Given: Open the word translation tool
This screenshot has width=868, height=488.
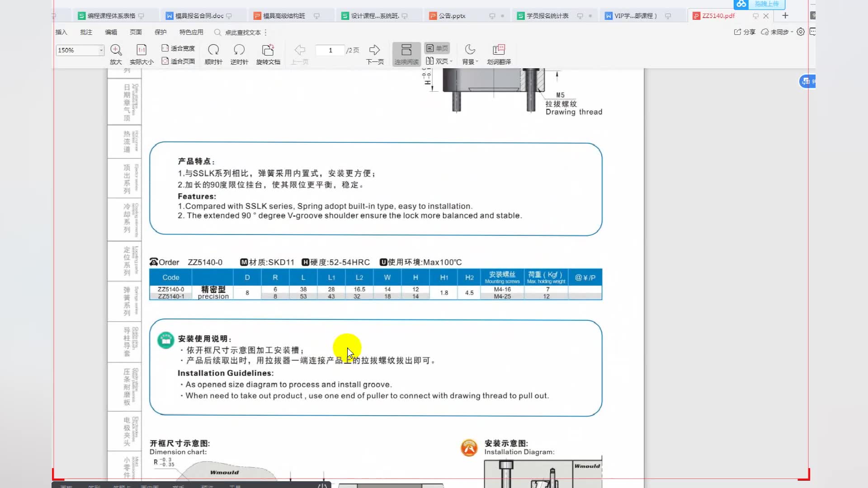Looking at the screenshot, I should click(x=499, y=50).
